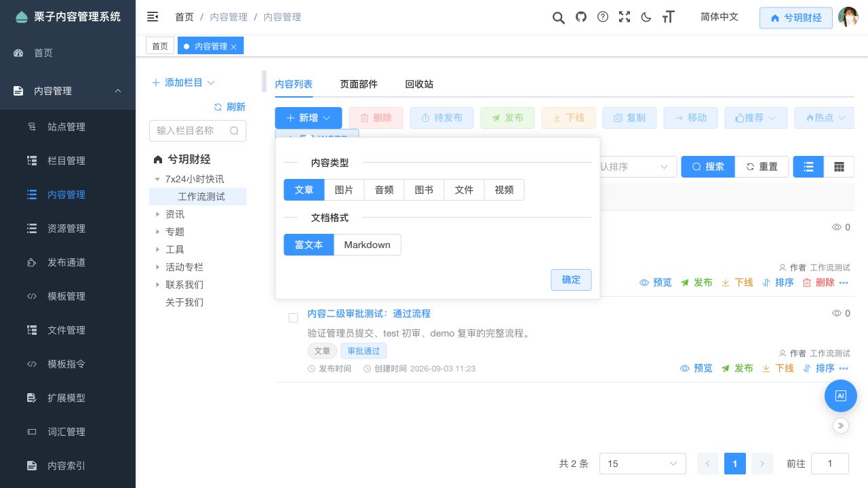Open more actions for 通过流程 row
This screenshot has height=488, width=868.
844,368
